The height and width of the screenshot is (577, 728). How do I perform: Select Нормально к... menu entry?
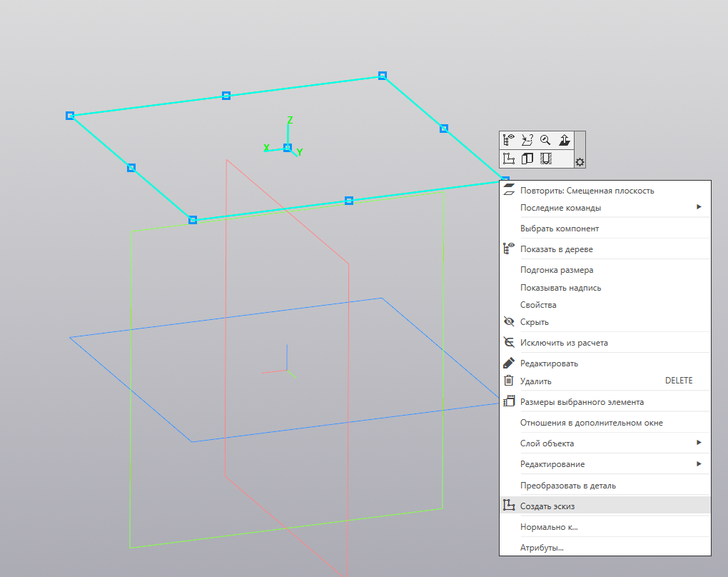(605, 527)
